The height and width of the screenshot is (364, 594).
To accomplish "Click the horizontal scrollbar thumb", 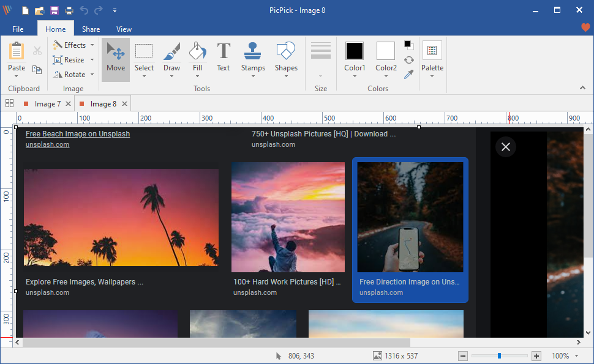I will [216, 342].
